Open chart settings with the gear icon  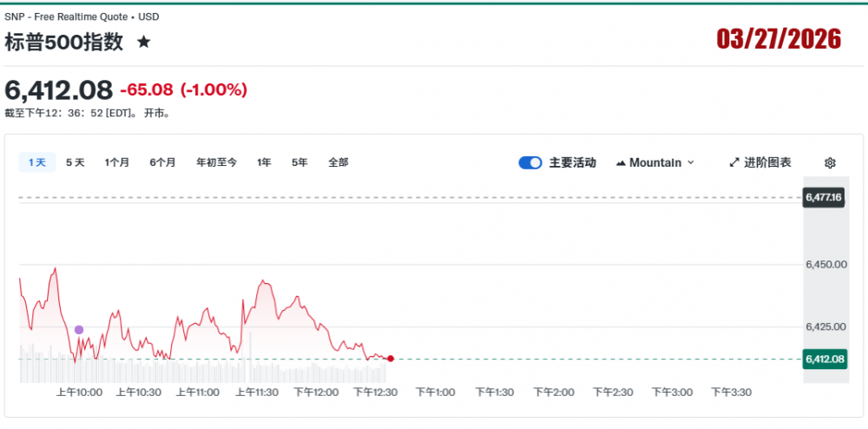[x=830, y=162]
